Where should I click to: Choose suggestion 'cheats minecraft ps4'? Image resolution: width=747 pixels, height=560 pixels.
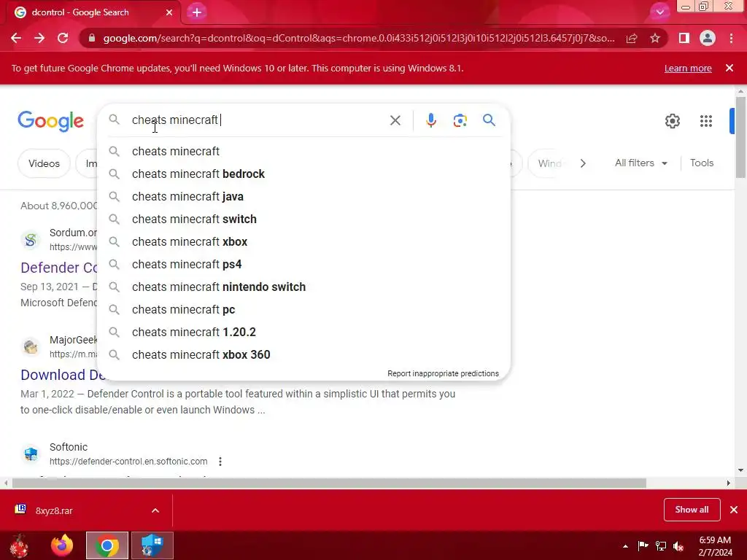(x=303, y=264)
